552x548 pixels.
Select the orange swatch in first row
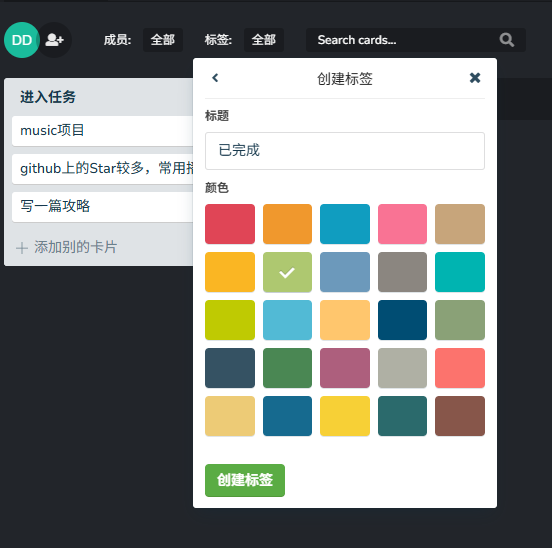(287, 224)
